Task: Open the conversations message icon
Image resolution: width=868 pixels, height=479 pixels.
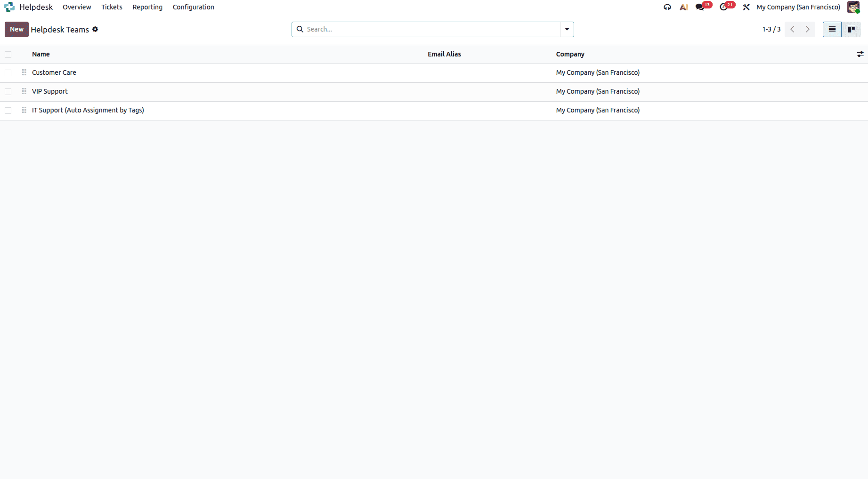Action: [700, 7]
